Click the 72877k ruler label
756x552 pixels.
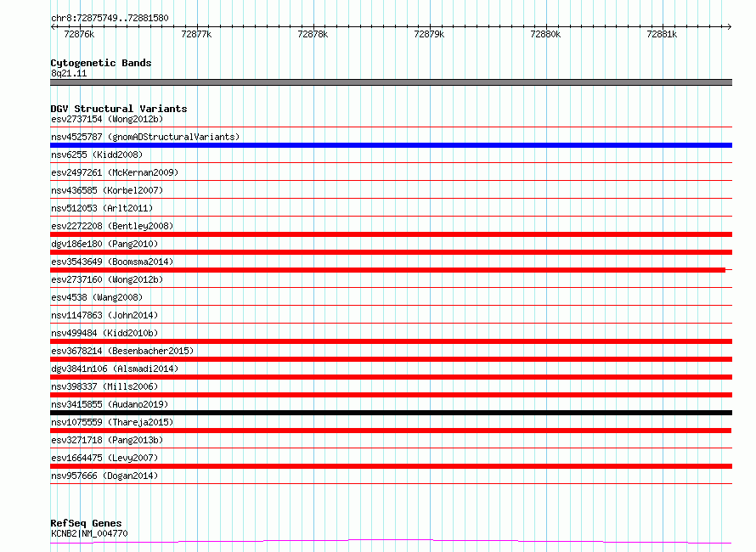point(196,34)
